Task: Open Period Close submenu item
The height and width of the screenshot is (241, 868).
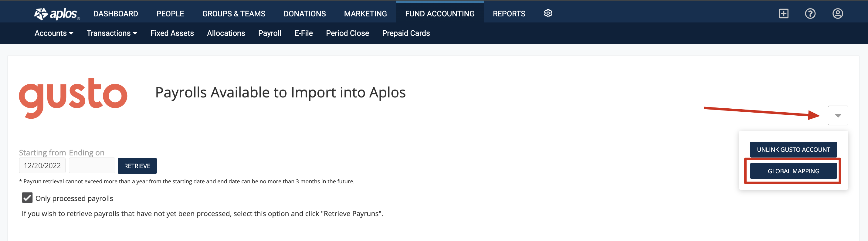Action: pyautogui.click(x=347, y=33)
